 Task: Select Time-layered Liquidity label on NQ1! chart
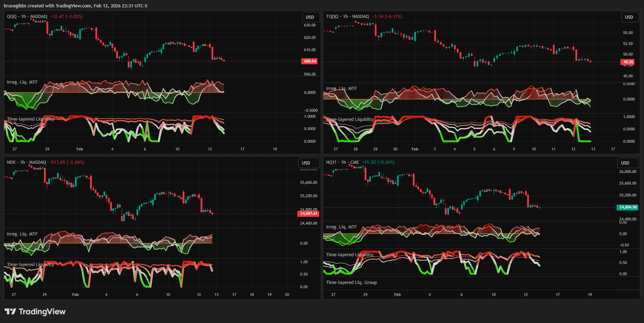tap(349, 255)
